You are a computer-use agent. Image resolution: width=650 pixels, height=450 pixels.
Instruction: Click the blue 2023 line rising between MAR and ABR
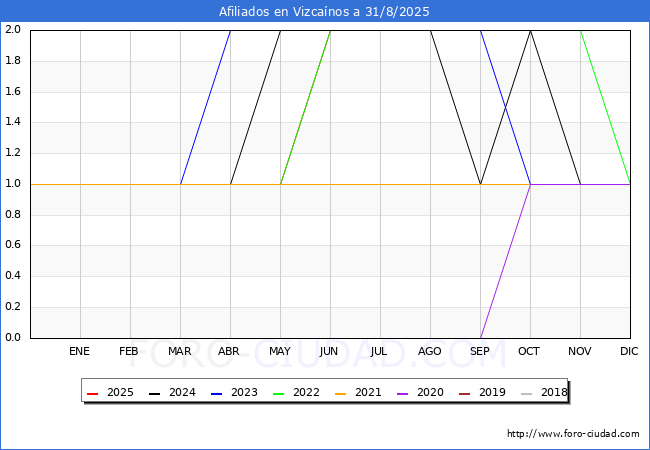[x=205, y=107]
